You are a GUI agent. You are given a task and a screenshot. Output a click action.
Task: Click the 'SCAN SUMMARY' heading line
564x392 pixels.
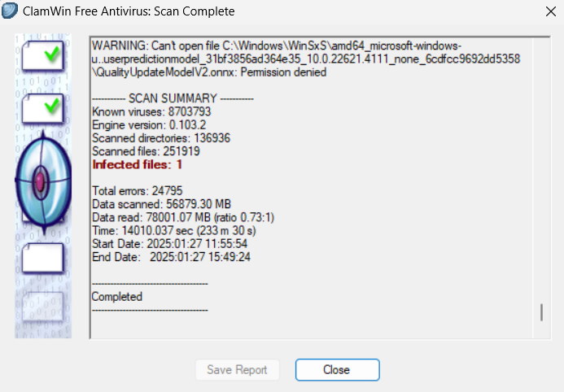pyautogui.click(x=173, y=98)
